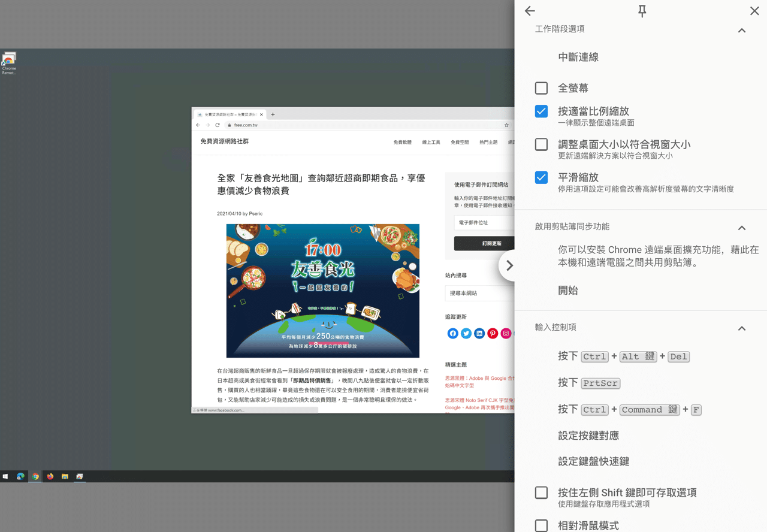Reload the page in remote Chrome

click(218, 125)
